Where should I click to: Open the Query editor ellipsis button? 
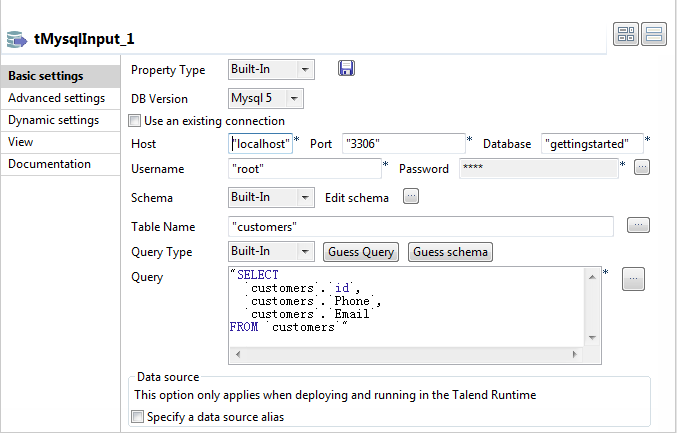click(633, 280)
